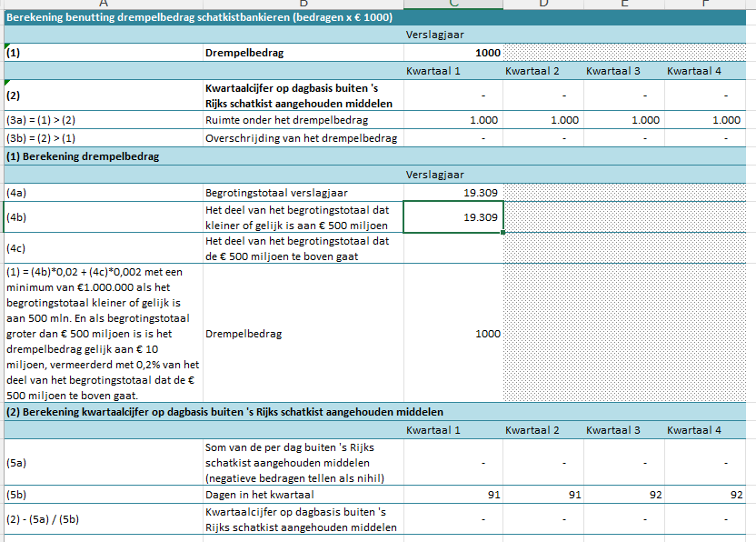Click Kwartaal 1 dash in row (2) - (5a) / (5b)
The image size is (756, 542).
pos(453,519)
